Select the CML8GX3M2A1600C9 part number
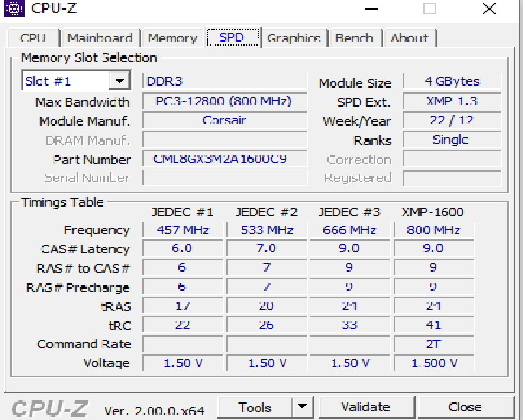 (224, 159)
